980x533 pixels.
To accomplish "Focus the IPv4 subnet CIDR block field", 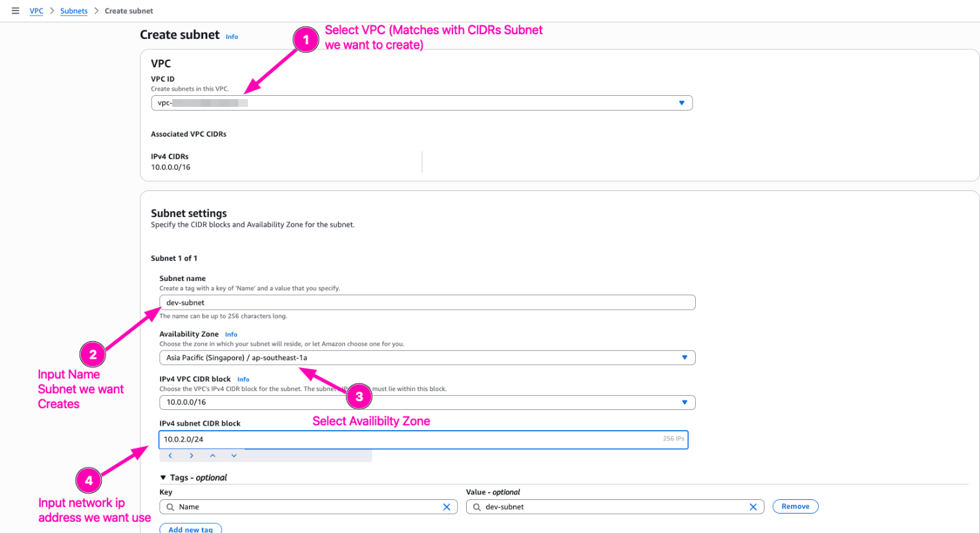I will click(408, 439).
